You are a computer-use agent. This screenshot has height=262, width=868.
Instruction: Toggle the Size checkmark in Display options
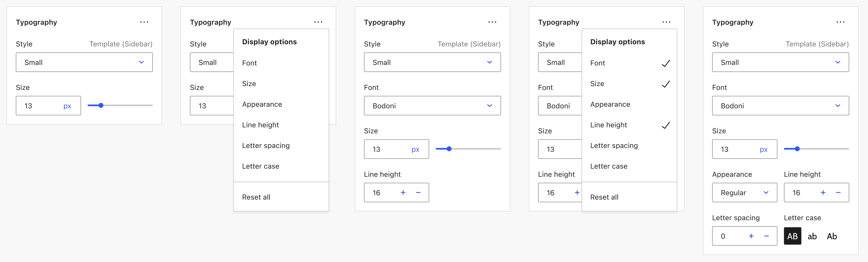[597, 83]
